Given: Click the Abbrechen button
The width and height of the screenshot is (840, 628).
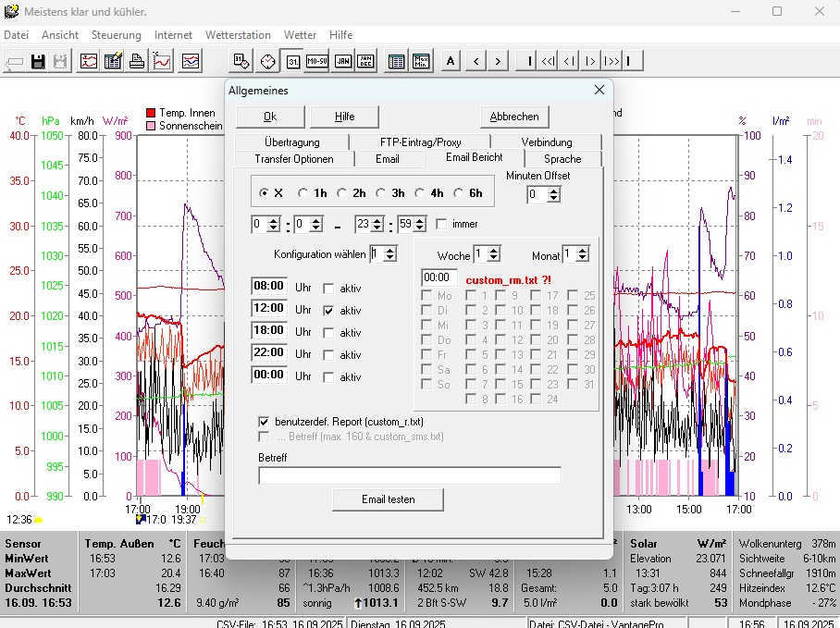Looking at the screenshot, I should [x=514, y=117].
